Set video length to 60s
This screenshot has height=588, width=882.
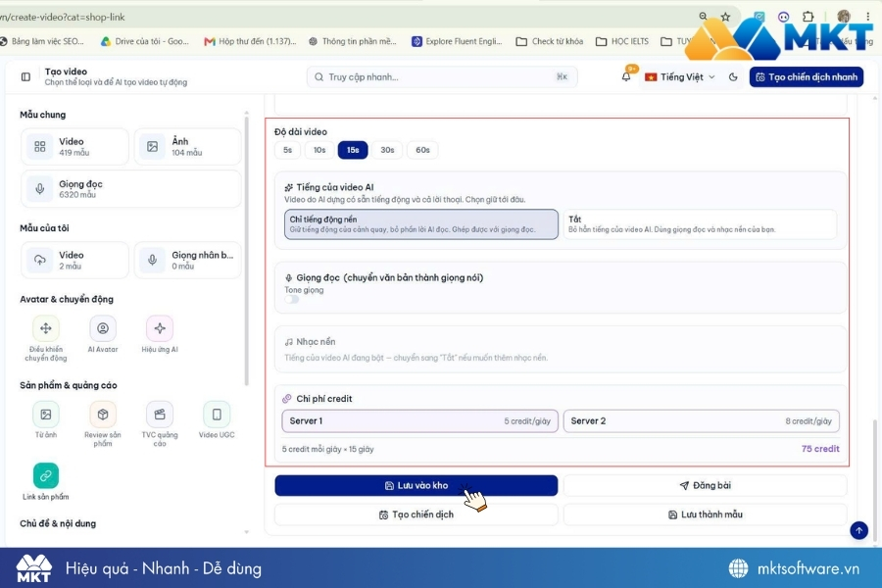point(423,150)
